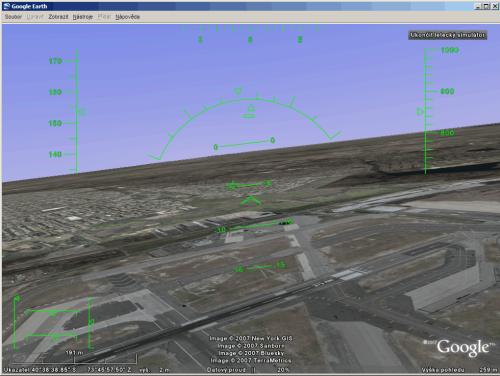The image size is (500, 376).
Task: Open the Nápověda menu
Action: (127, 17)
